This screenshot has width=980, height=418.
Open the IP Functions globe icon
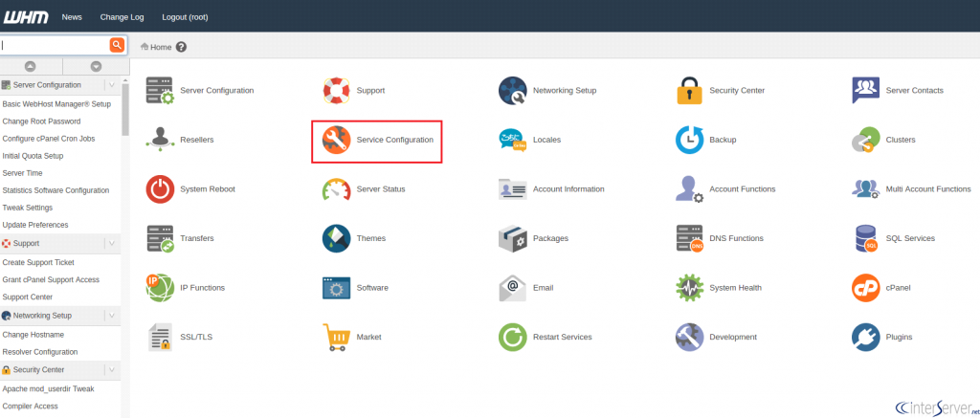160,288
